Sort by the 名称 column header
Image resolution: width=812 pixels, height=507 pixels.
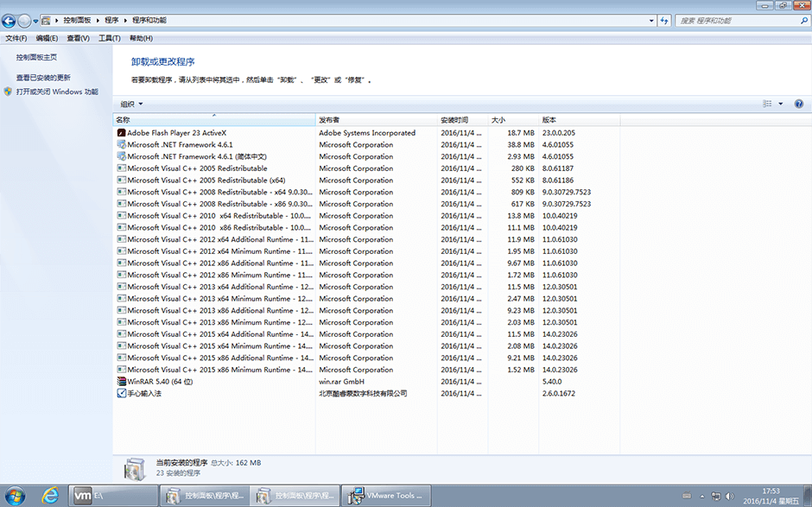click(x=214, y=120)
